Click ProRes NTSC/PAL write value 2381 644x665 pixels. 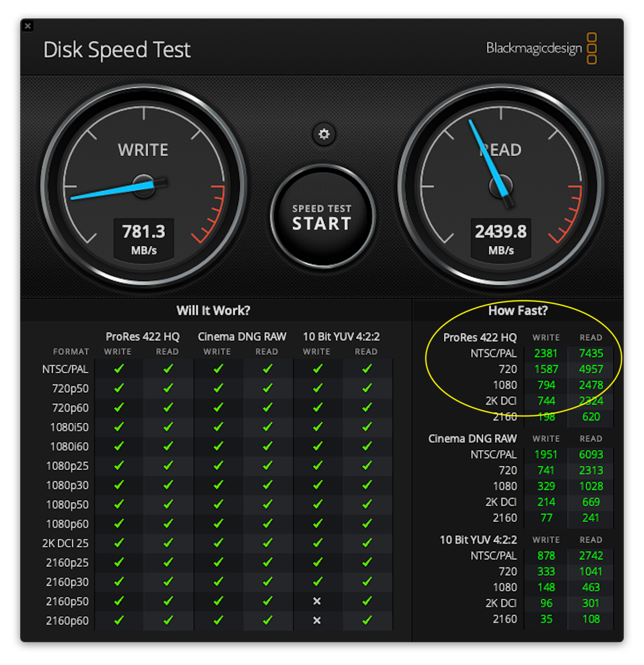point(546,353)
